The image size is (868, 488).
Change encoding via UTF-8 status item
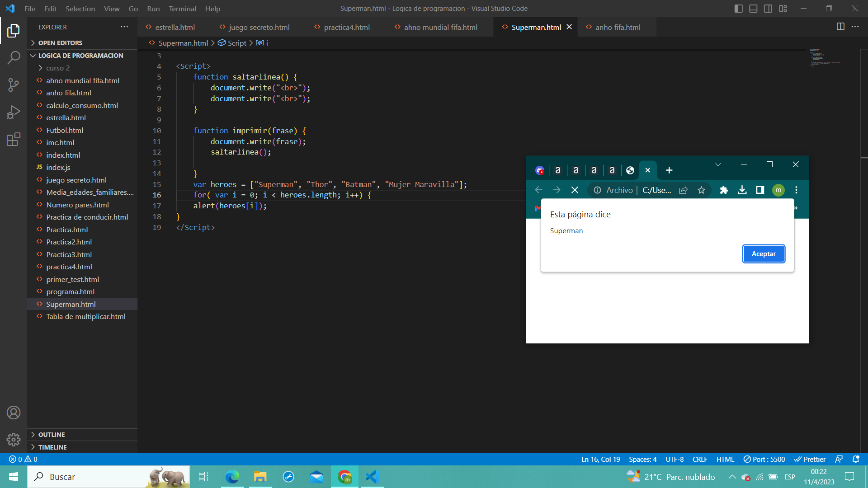point(675,459)
